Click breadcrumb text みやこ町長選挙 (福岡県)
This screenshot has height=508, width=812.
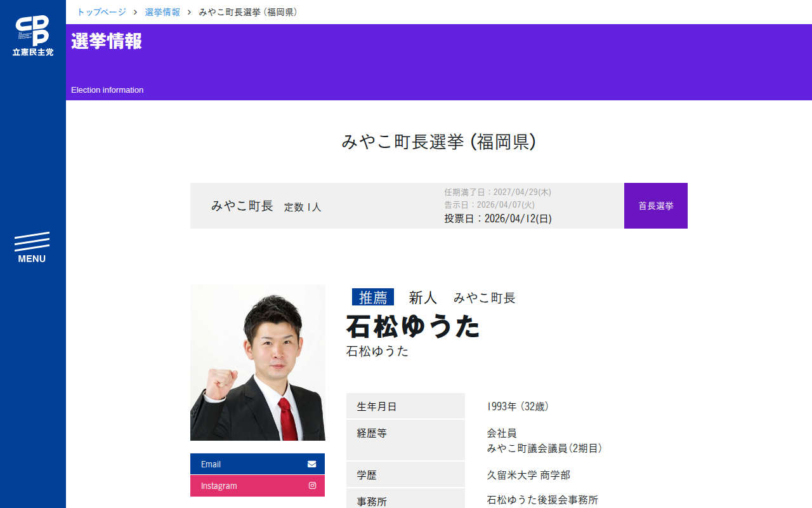pyautogui.click(x=248, y=12)
